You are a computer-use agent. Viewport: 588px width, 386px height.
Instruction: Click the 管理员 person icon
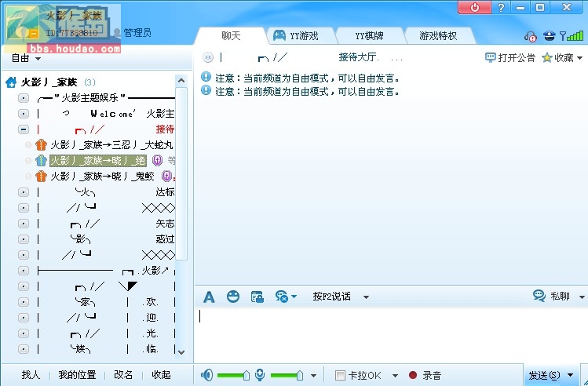point(117,33)
